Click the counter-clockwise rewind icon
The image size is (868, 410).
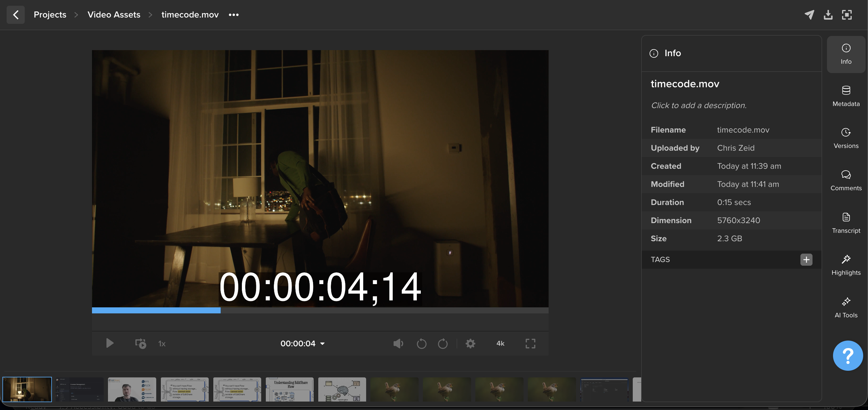pos(421,344)
